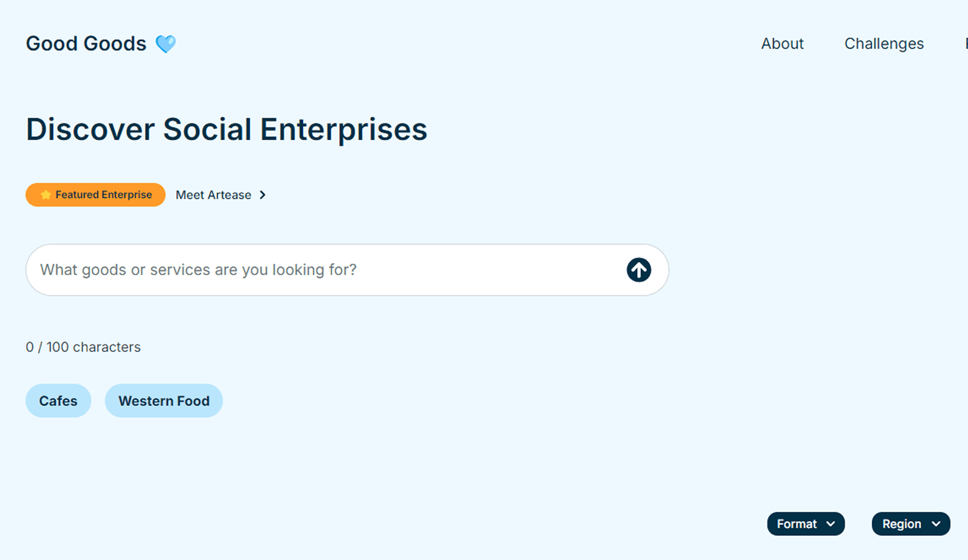968x560 pixels.
Task: Go to Challenges in the top navigation
Action: [x=884, y=44]
